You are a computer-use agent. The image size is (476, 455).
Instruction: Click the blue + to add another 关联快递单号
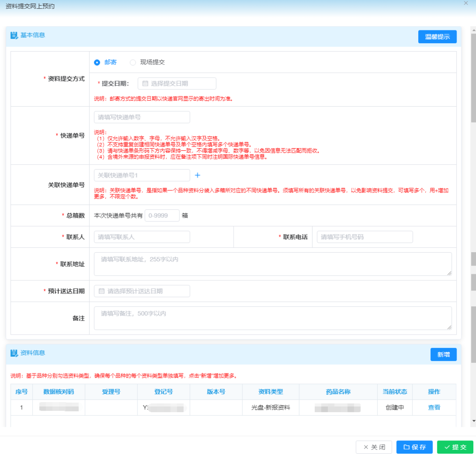[197, 175]
